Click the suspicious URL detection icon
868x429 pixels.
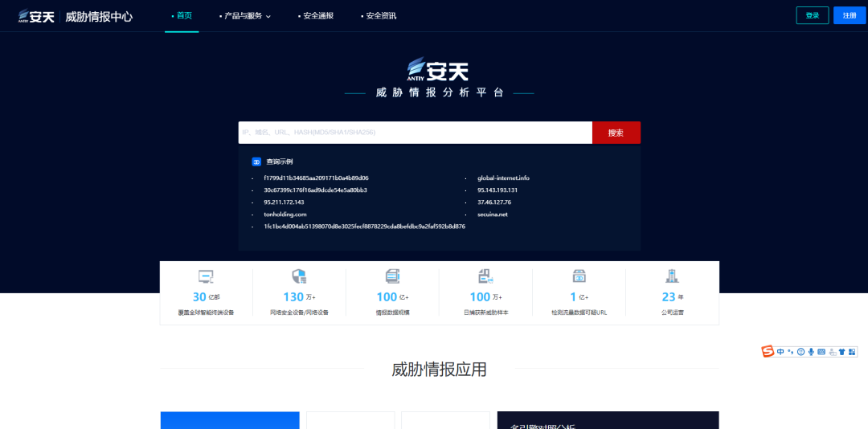coord(579,276)
